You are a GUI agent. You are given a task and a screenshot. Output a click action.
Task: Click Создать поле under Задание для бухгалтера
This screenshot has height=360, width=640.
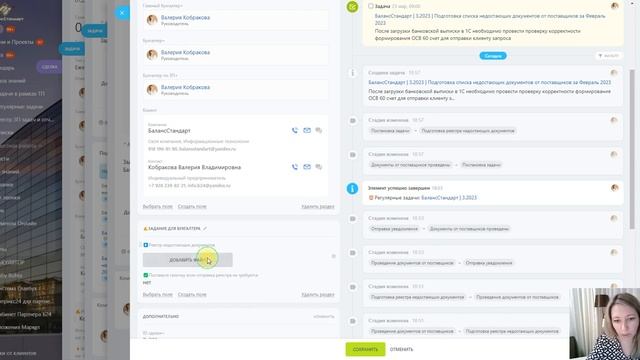point(192,294)
